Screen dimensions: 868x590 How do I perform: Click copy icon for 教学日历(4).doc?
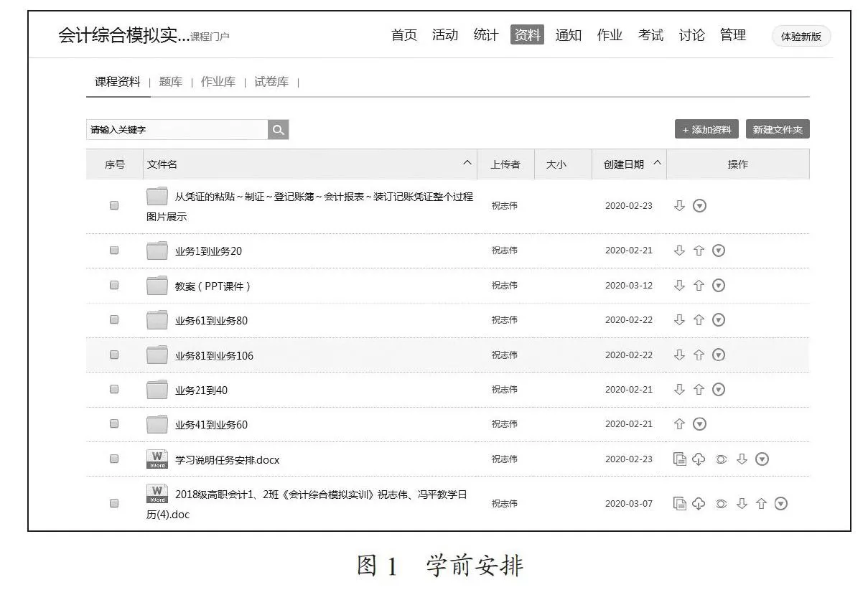coord(680,504)
